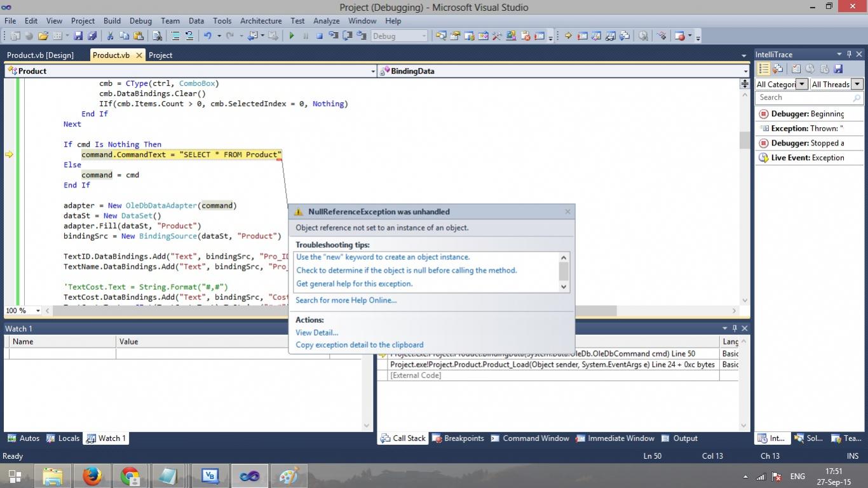Toggle pin on the IntelliTrace panel

[x=850, y=55]
